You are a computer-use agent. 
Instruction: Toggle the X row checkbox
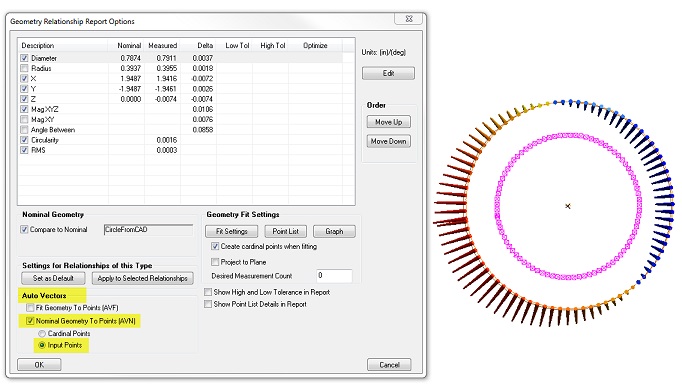(24, 78)
